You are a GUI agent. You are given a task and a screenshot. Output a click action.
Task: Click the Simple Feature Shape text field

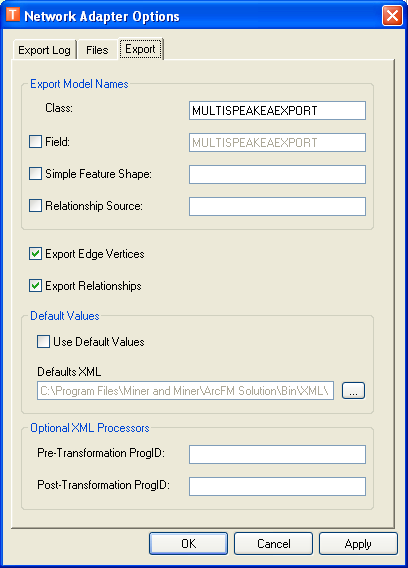pos(277,175)
